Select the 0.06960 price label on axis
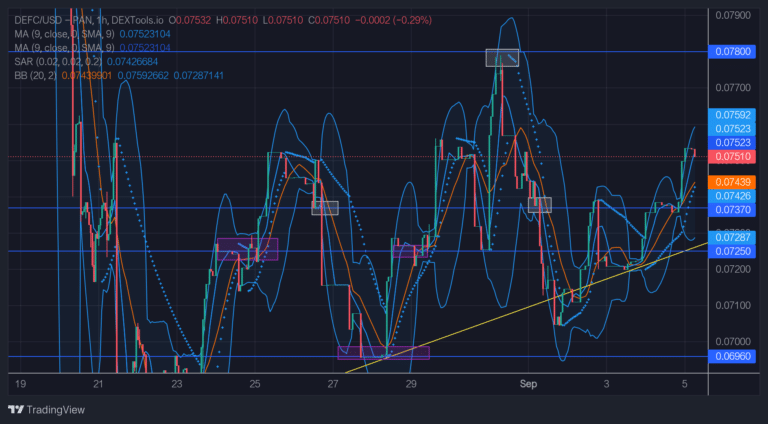The width and height of the screenshot is (768, 424). [x=732, y=356]
